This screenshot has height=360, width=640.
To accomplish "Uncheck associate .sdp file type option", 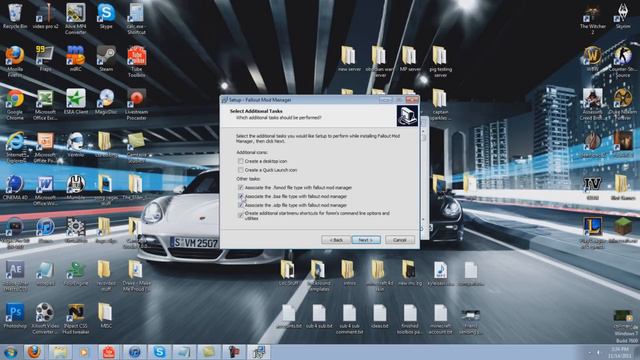I will (240, 205).
